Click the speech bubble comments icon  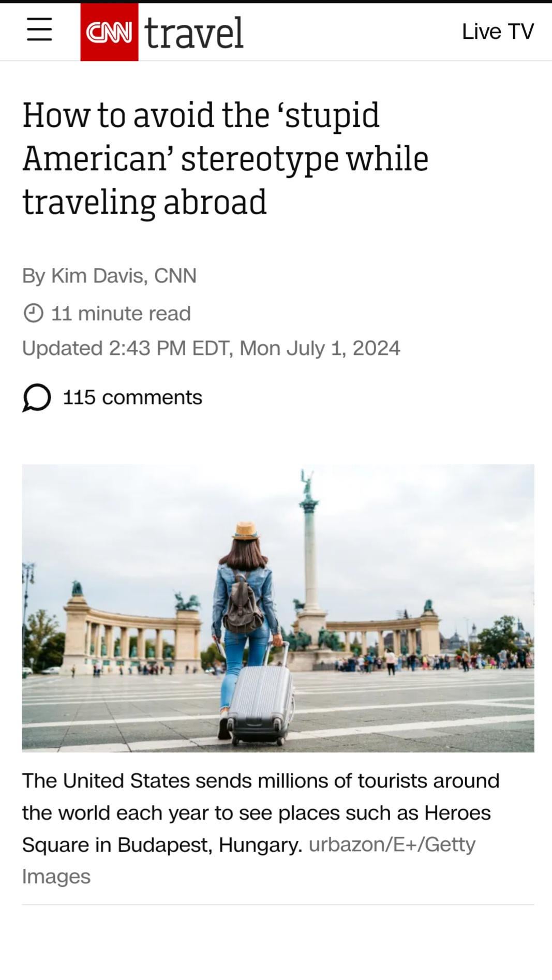click(x=36, y=398)
